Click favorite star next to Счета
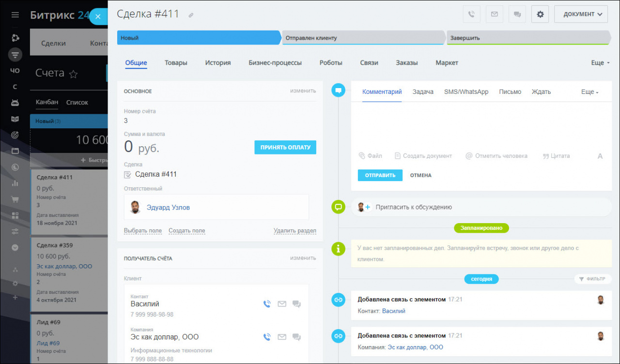The height and width of the screenshot is (364, 620). click(x=73, y=74)
